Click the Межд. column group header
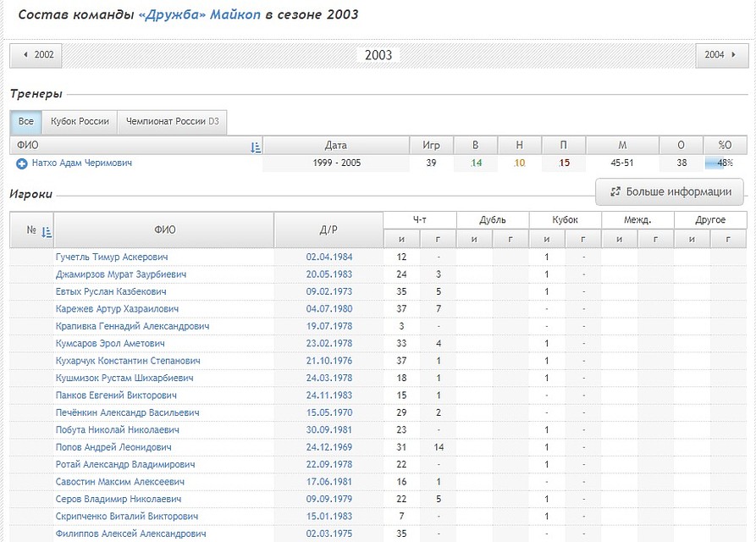 coord(637,220)
